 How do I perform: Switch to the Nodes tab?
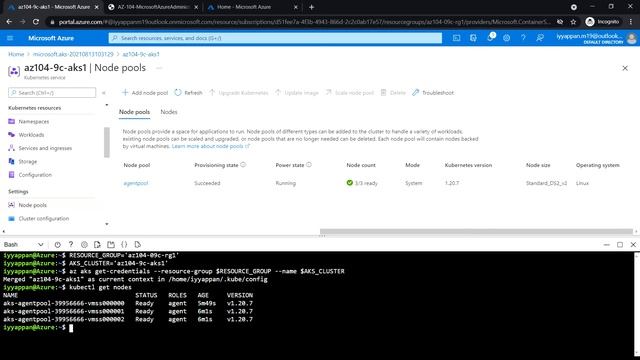coord(169,112)
